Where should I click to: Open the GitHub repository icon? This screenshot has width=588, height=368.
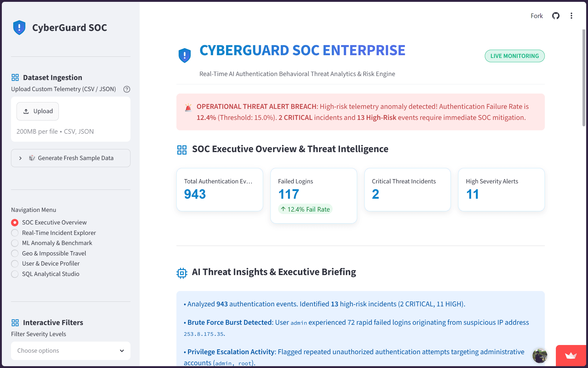click(556, 16)
